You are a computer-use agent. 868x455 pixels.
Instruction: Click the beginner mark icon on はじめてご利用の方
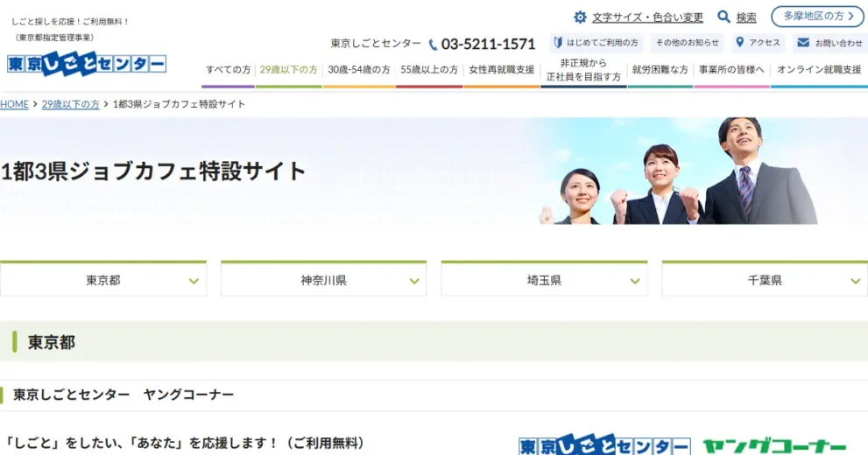point(558,42)
